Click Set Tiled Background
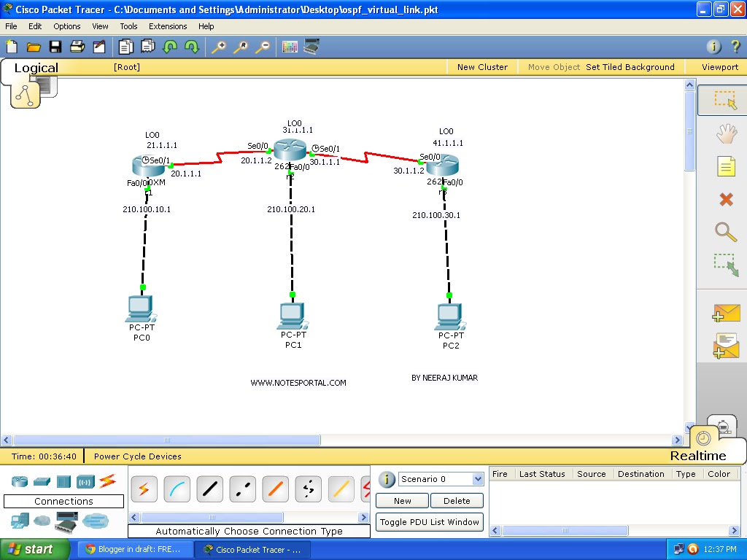The width and height of the screenshot is (747, 560). 630,67
